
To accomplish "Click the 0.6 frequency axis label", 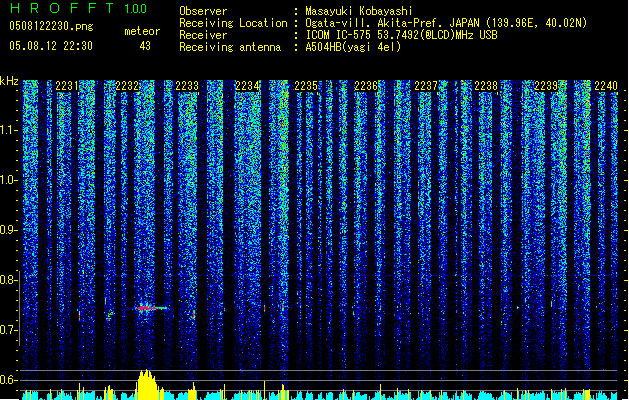I will 8,380.
